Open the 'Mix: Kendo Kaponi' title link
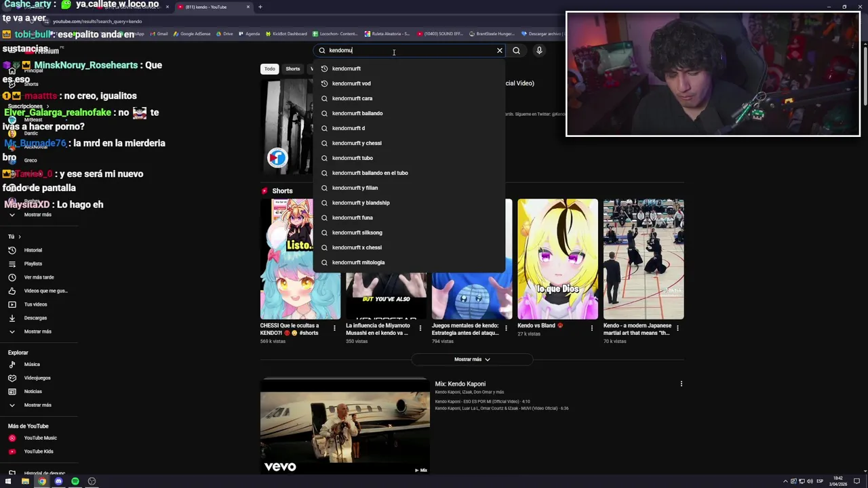This screenshot has height=488, width=868. coord(460,384)
